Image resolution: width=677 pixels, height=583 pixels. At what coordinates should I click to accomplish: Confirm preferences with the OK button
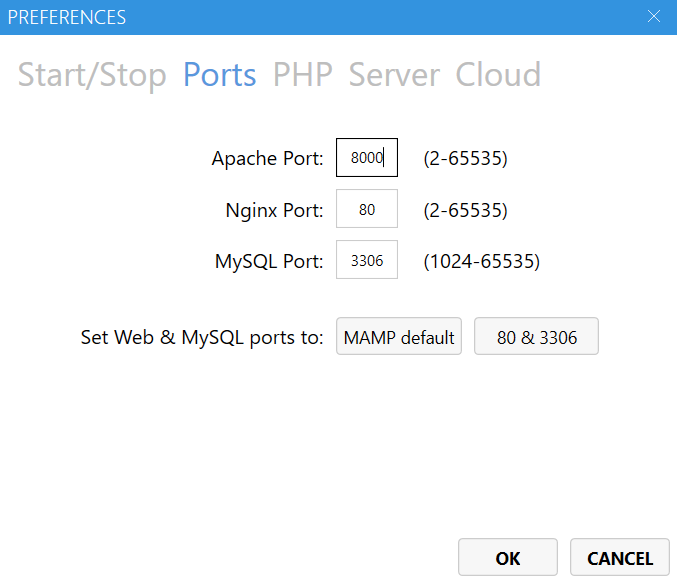508,558
